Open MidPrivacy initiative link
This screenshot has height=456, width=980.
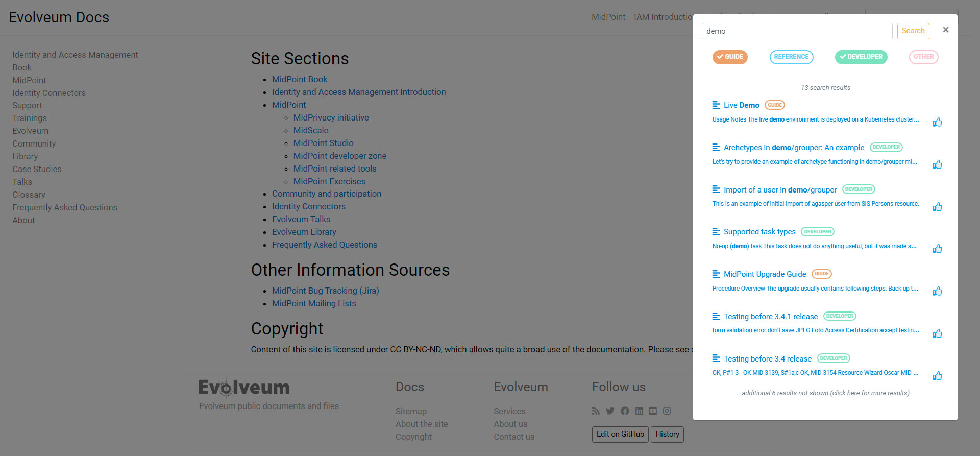pos(331,117)
